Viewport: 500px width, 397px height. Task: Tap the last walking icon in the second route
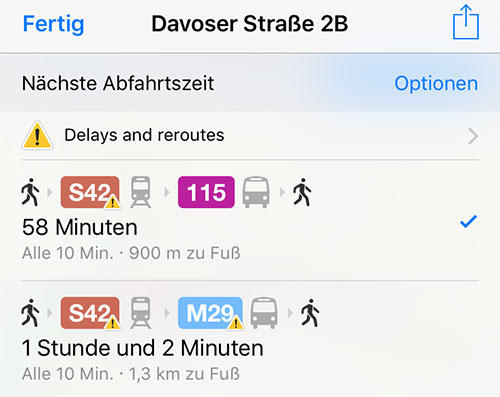pyautogui.click(x=310, y=313)
